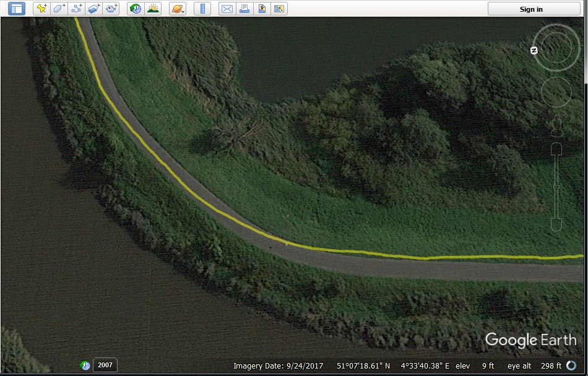
Task: Add an image overlay icon
Action: click(x=93, y=9)
